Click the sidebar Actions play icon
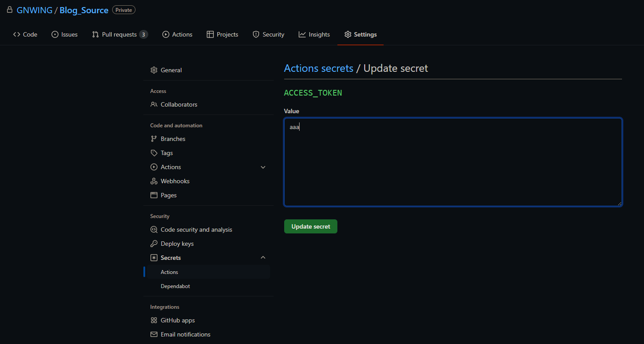This screenshot has width=644, height=344. [x=154, y=167]
